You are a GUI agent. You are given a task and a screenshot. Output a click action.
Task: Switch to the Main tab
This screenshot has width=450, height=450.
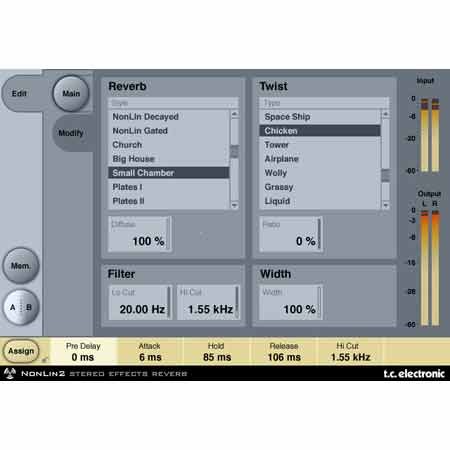[71, 94]
